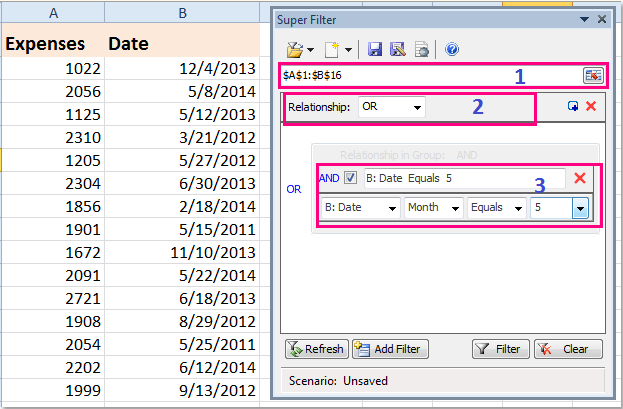
Task: Select cell with date 5/8/2014
Action: coord(182,91)
